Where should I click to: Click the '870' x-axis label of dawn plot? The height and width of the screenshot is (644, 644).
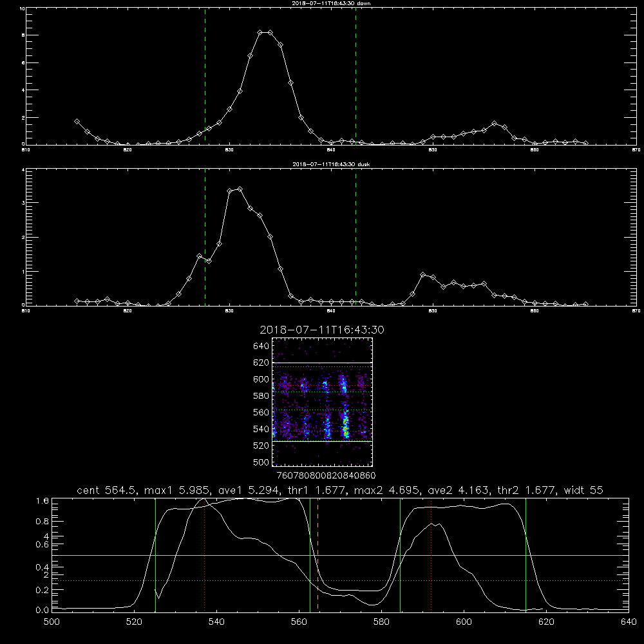coord(636,150)
